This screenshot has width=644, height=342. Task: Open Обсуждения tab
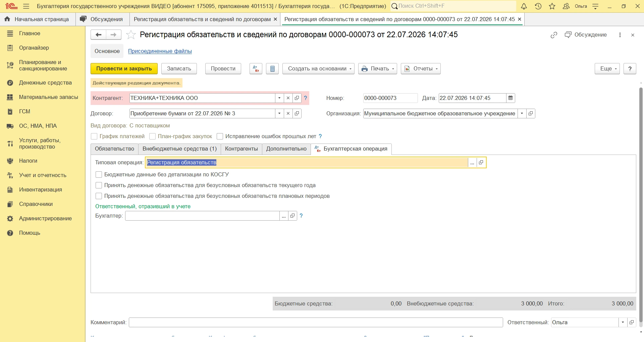coord(102,19)
